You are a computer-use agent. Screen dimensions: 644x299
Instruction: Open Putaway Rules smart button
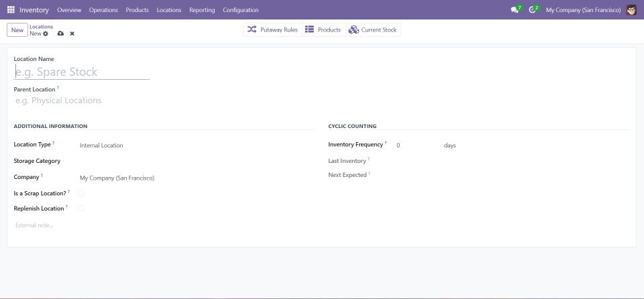coord(272,29)
